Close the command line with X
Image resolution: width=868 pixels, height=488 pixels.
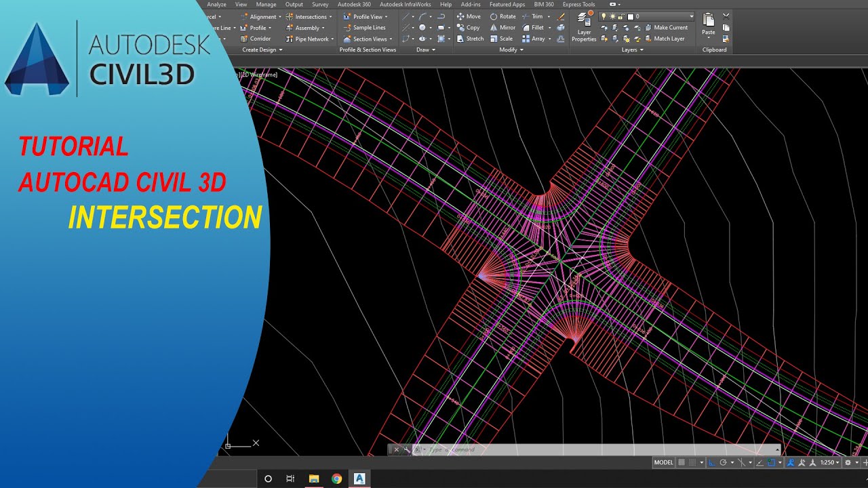[397, 449]
